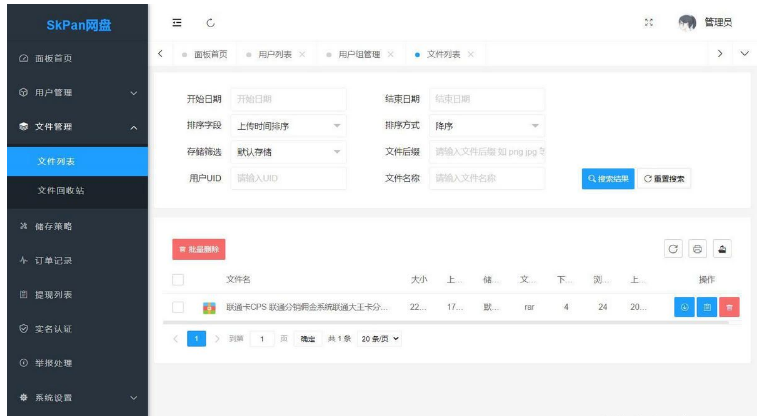This screenshot has width=775, height=416.
Task: Open the 20 条/页 page size dropdown
Action: pyautogui.click(x=380, y=339)
